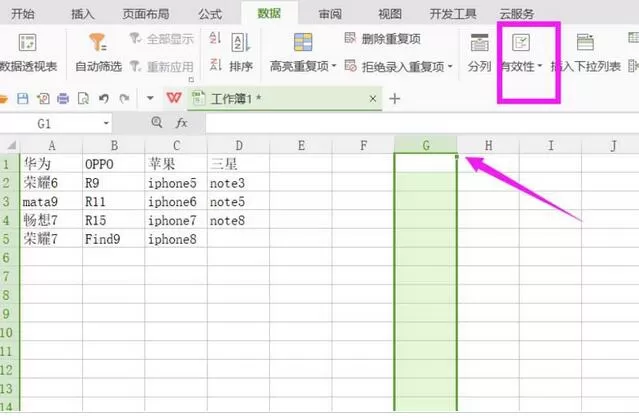This screenshot has width=639, height=418.
Task: Select the 工作簿1 document tab
Action: click(x=284, y=98)
